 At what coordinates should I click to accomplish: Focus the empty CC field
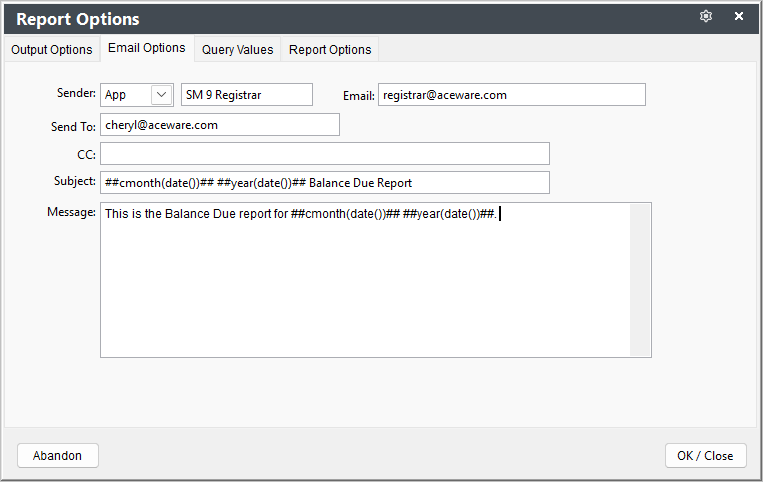click(325, 154)
